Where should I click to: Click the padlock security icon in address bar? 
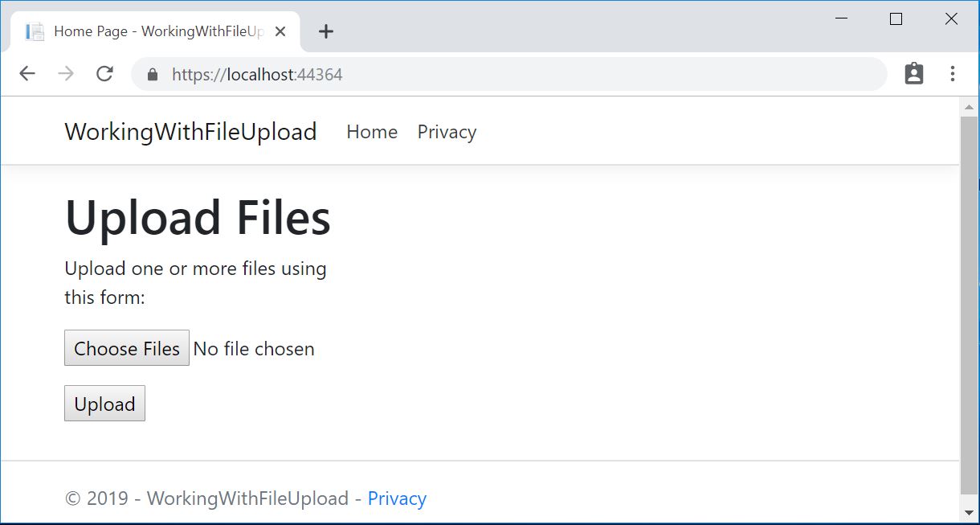click(152, 74)
